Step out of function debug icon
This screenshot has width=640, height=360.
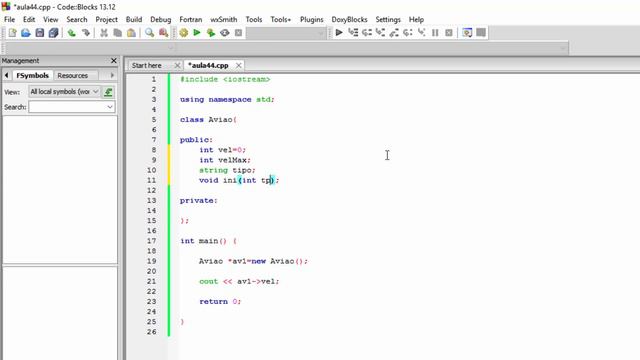coord(394,33)
